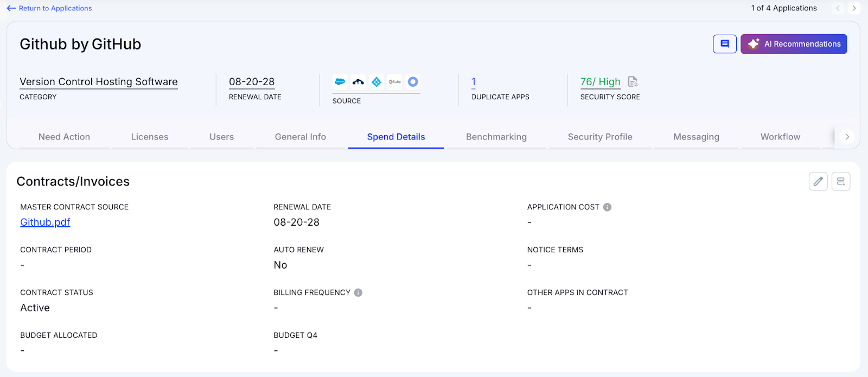Switch to the Messaging tab
This screenshot has height=377, width=868.
697,137
